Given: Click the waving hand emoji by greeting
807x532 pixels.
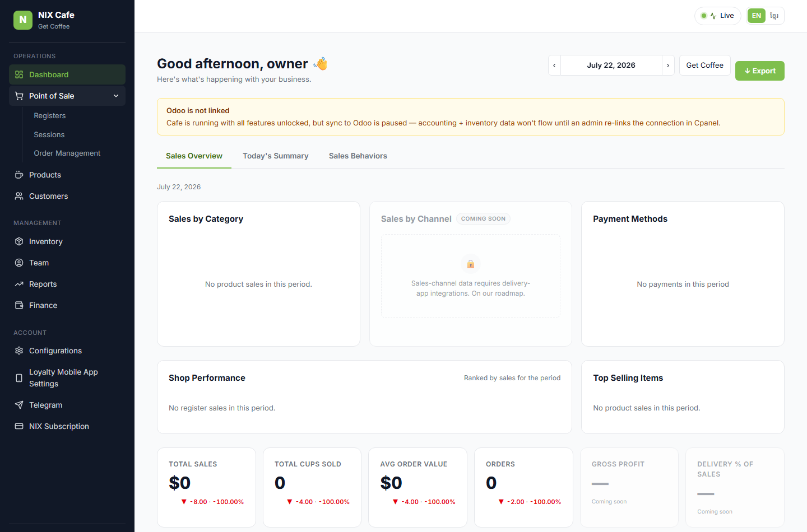Looking at the screenshot, I should [x=321, y=64].
